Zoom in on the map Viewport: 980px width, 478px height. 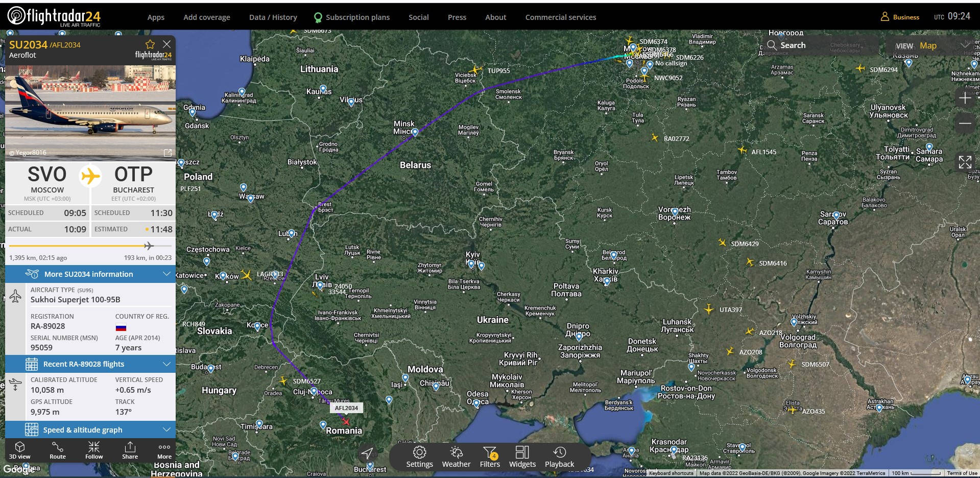(965, 98)
